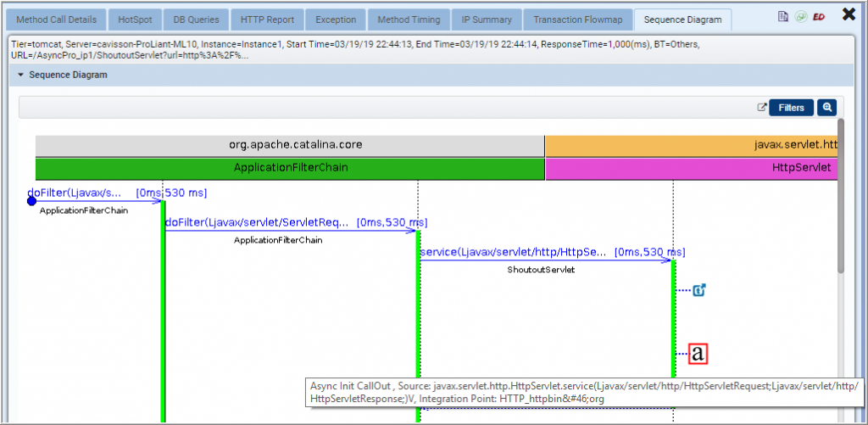Screen dimensions: 868x425
Task: Click the red ED icon
Action: 819,16
